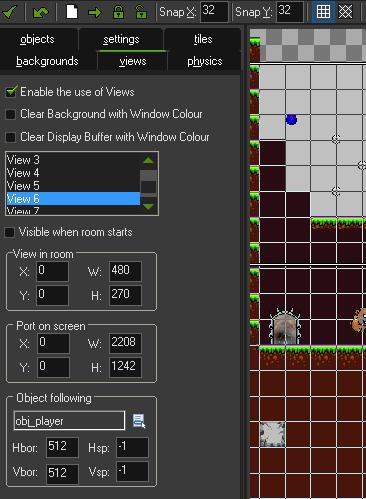The height and width of the screenshot is (499, 366).
Task: Click the Snap X input field
Action: click(214, 12)
